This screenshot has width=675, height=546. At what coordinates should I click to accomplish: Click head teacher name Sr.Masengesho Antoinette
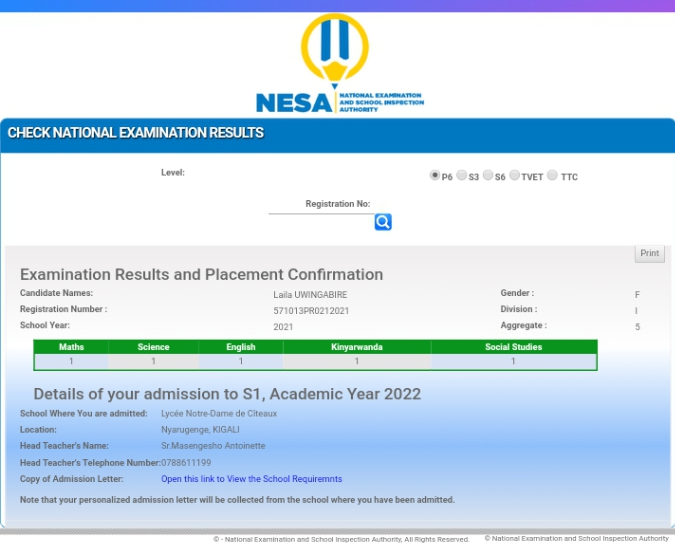[x=213, y=446]
